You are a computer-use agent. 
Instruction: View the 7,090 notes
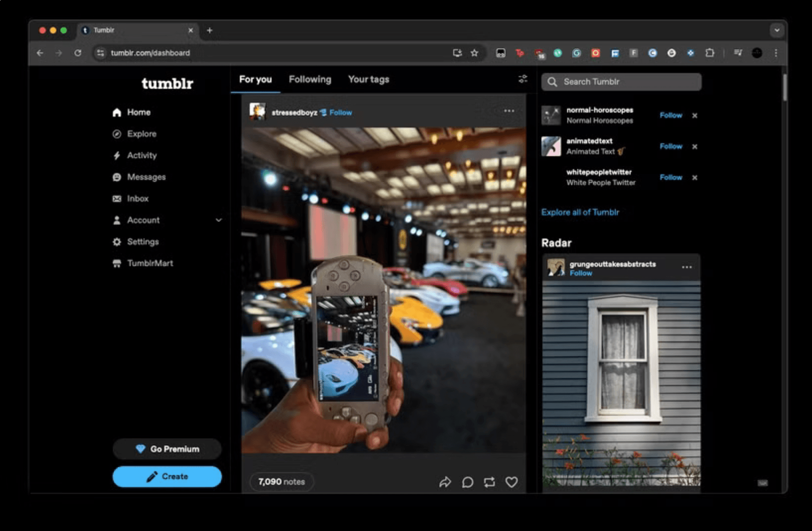tap(282, 482)
